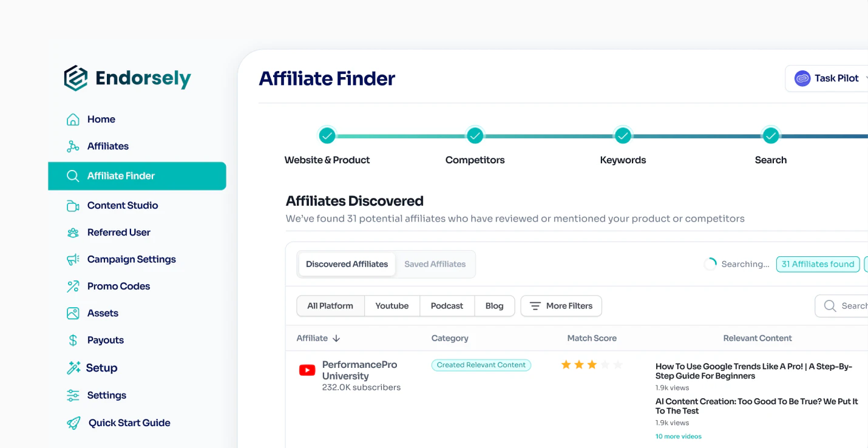Select the Affiliates icon in the sidebar
This screenshot has width=868, height=448.
[72, 146]
